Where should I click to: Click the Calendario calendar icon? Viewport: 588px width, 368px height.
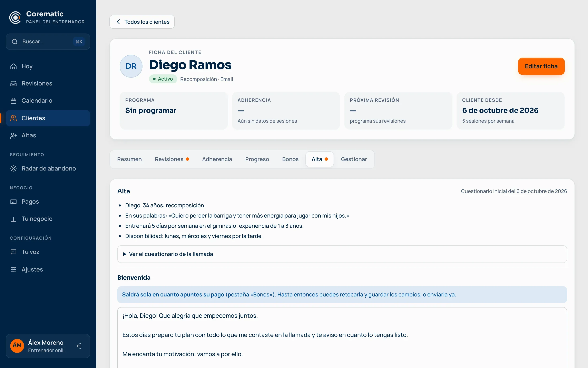pos(13,101)
